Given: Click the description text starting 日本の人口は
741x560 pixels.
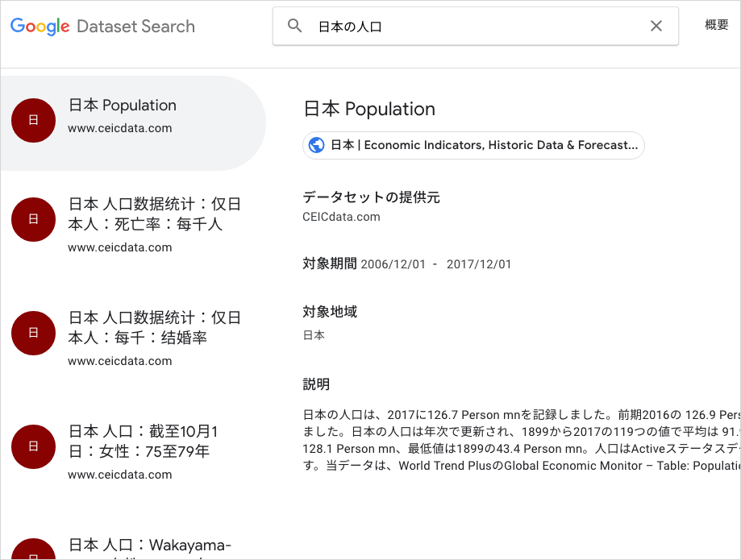Looking at the screenshot, I should 521,440.
